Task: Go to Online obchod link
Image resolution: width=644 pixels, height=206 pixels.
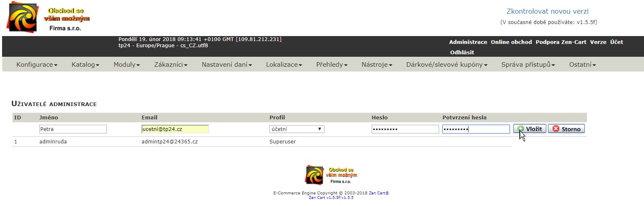Action: pos(511,42)
